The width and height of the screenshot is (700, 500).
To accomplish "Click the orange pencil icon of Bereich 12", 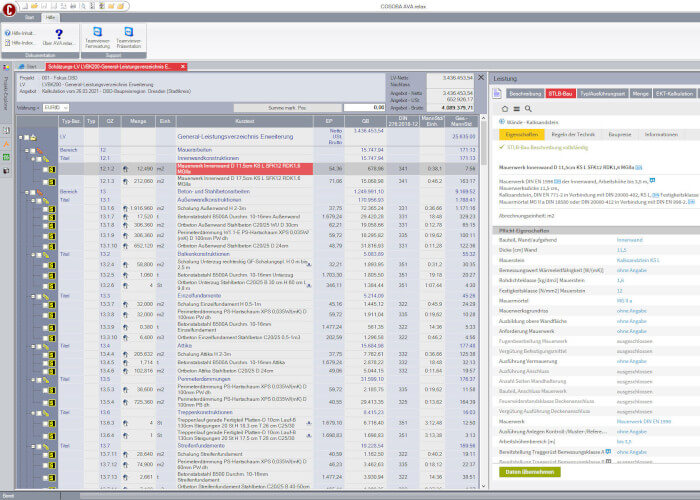I will point(40,150).
